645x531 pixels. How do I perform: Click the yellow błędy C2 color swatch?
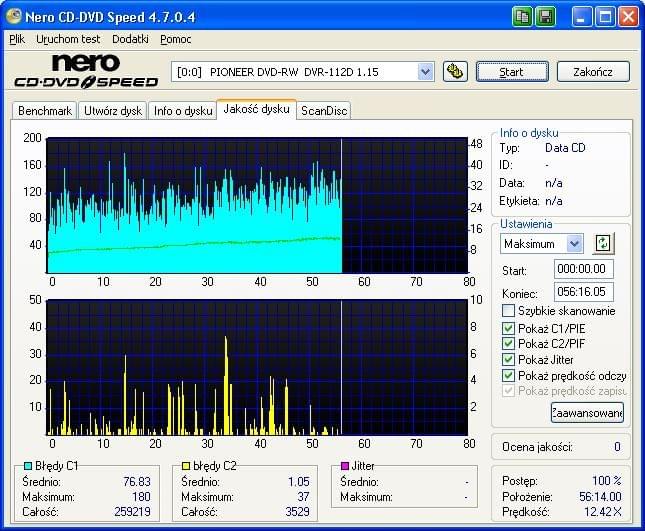(x=186, y=466)
